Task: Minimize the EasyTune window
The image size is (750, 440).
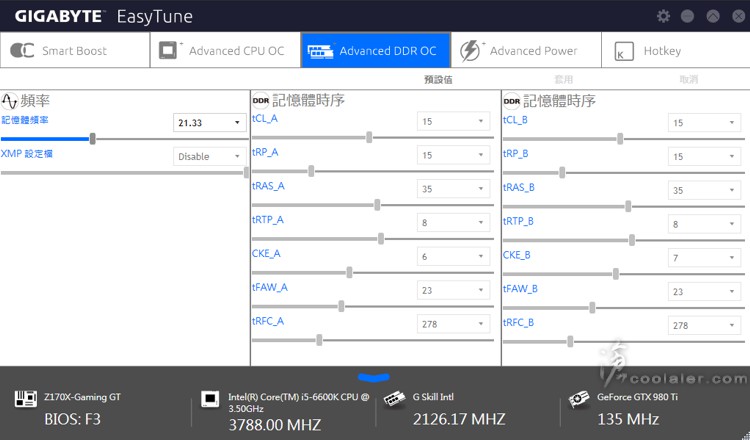Action: [687, 16]
